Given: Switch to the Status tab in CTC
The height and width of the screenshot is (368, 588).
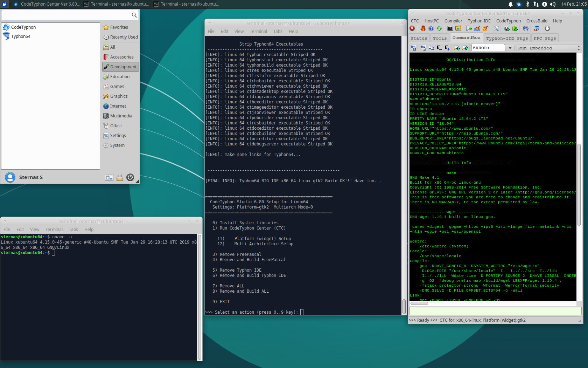Looking at the screenshot, I should [419, 38].
